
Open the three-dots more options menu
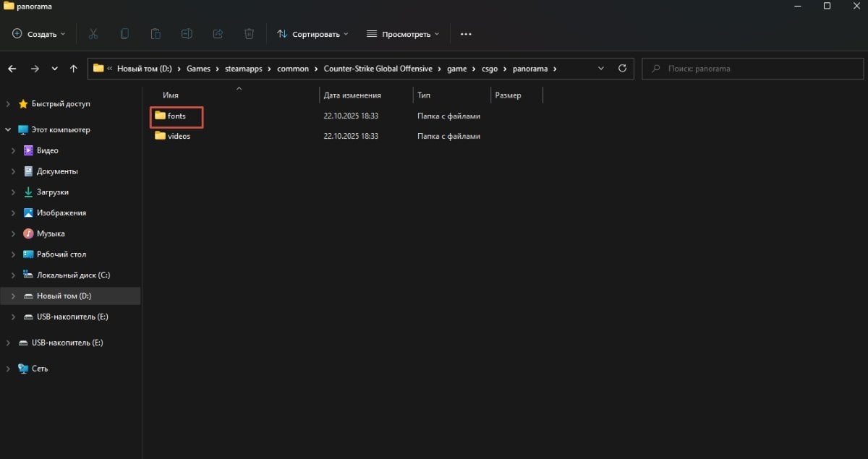[466, 34]
